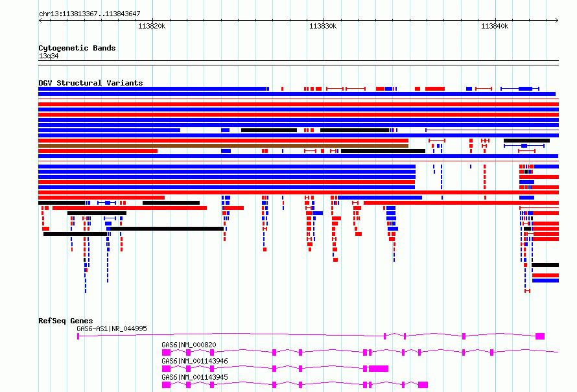
Task: Click the leftmost exon of GAS6-AS1
Action: (78, 336)
